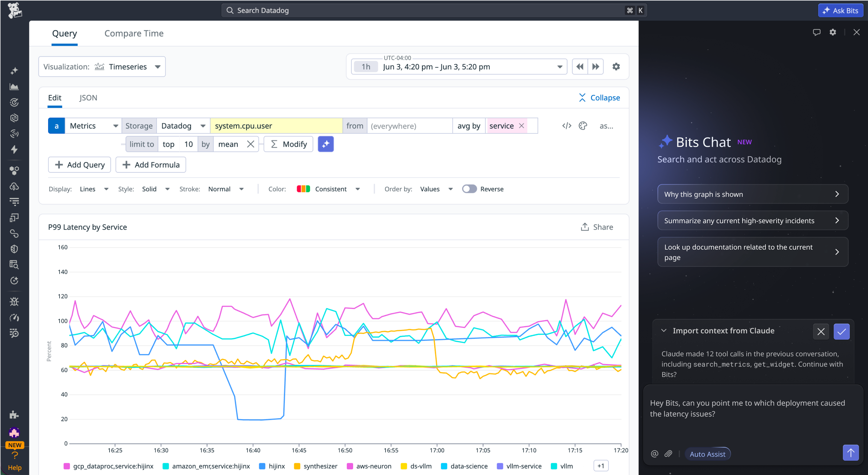
Task: Click the purple user avatar icon
Action: [14, 433]
